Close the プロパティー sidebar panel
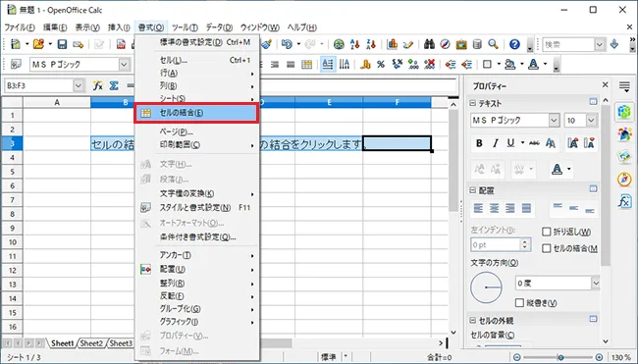This screenshot has height=364, width=638. [x=605, y=84]
